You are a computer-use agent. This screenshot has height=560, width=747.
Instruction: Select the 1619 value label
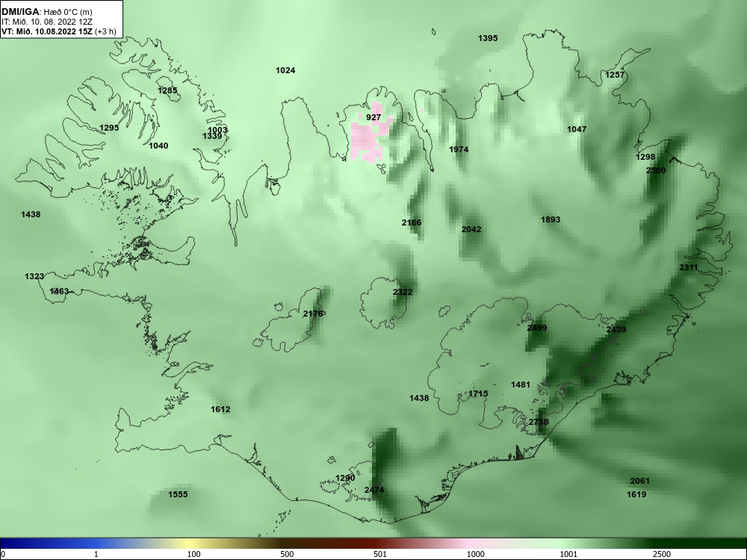(x=636, y=495)
